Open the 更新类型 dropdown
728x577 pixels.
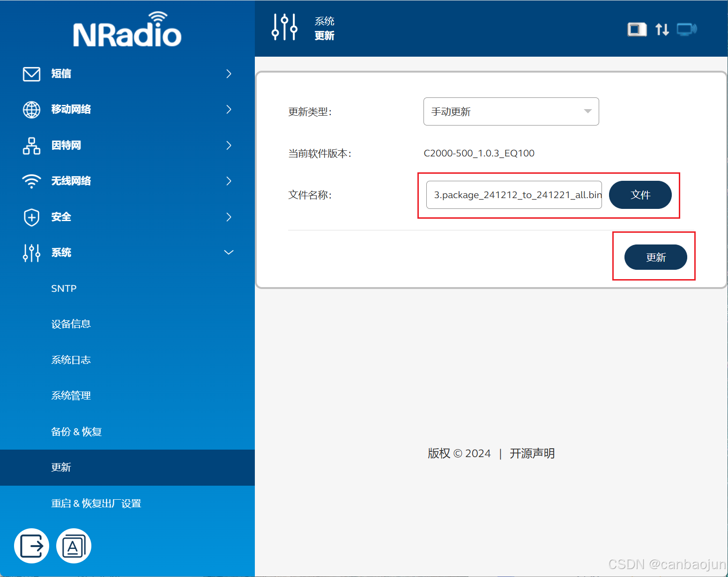coord(511,111)
